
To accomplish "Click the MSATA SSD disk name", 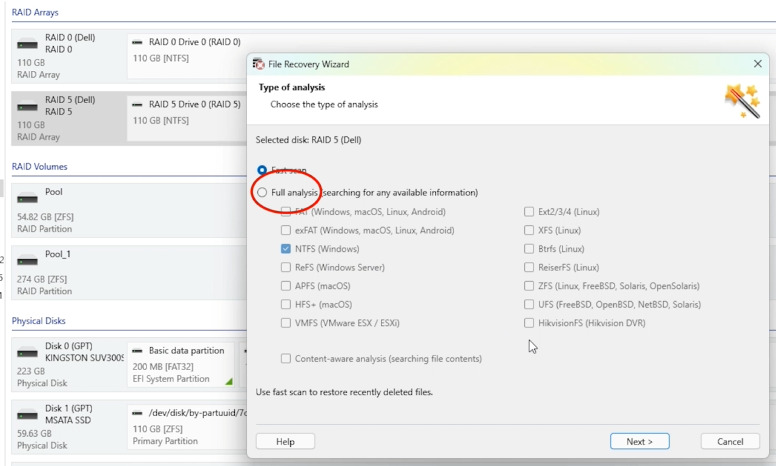I will pyautogui.click(x=68, y=420).
